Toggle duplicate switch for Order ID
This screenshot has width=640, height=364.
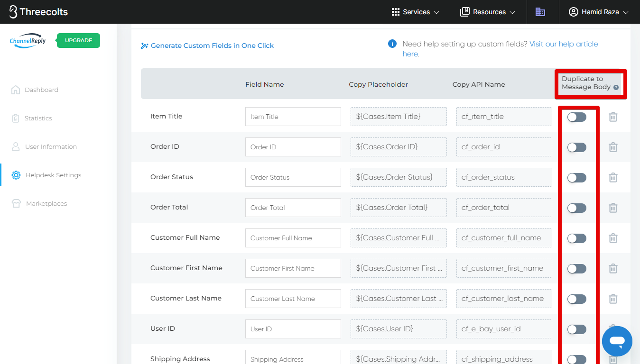pyautogui.click(x=577, y=147)
